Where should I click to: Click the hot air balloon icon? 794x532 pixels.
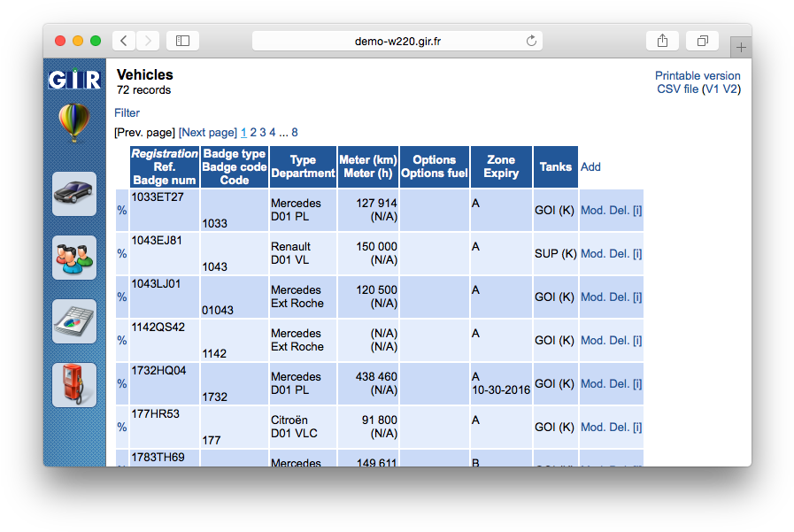pyautogui.click(x=73, y=122)
